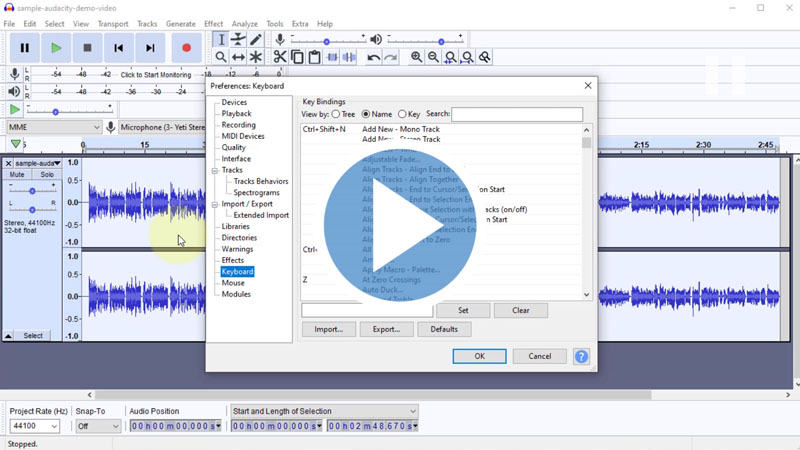
Task: Click the Undo arrow icon
Action: tap(373, 57)
